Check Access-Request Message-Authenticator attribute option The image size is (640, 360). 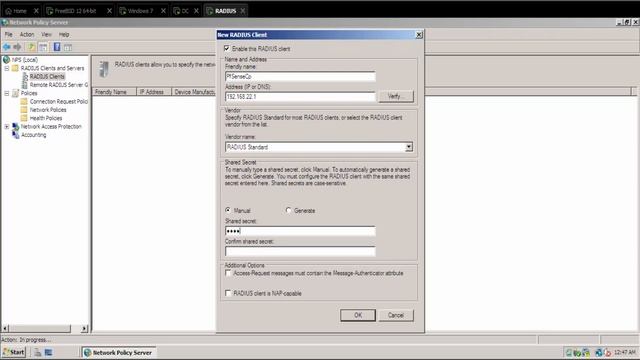[228, 273]
